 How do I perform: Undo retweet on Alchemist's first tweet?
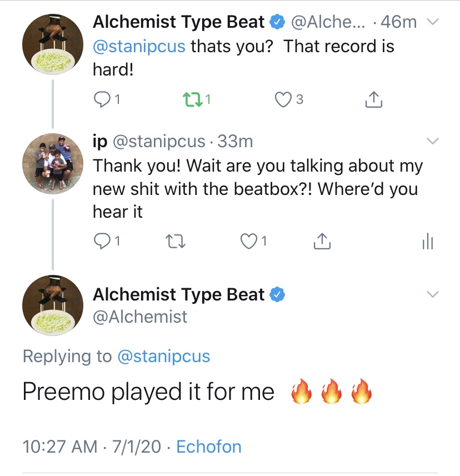click(191, 99)
